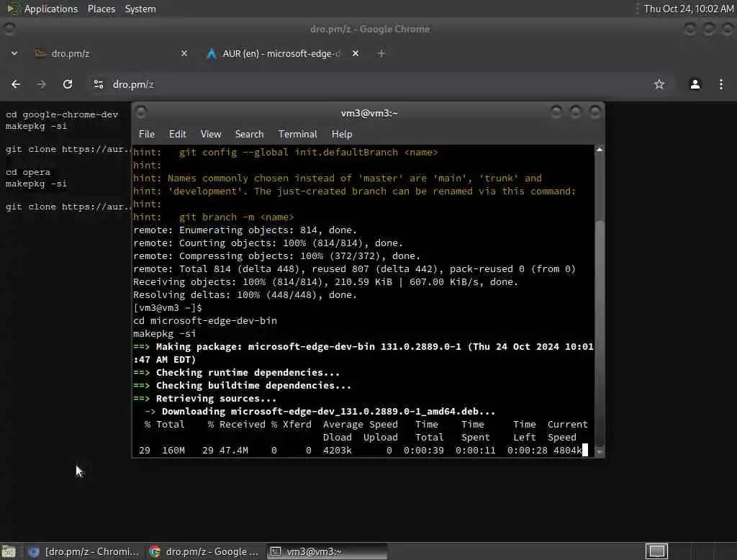Open the Places menu in top panel
The image size is (737, 560).
(101, 9)
